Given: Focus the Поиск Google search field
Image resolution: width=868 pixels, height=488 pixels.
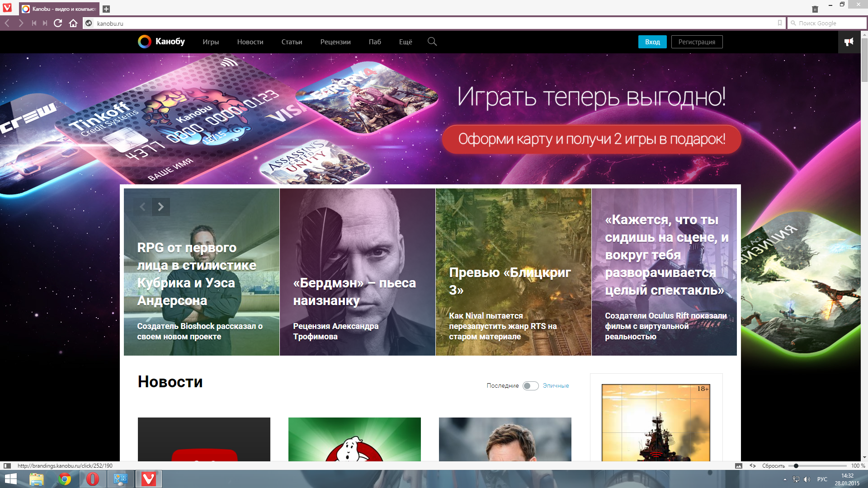Looking at the screenshot, I should [827, 23].
